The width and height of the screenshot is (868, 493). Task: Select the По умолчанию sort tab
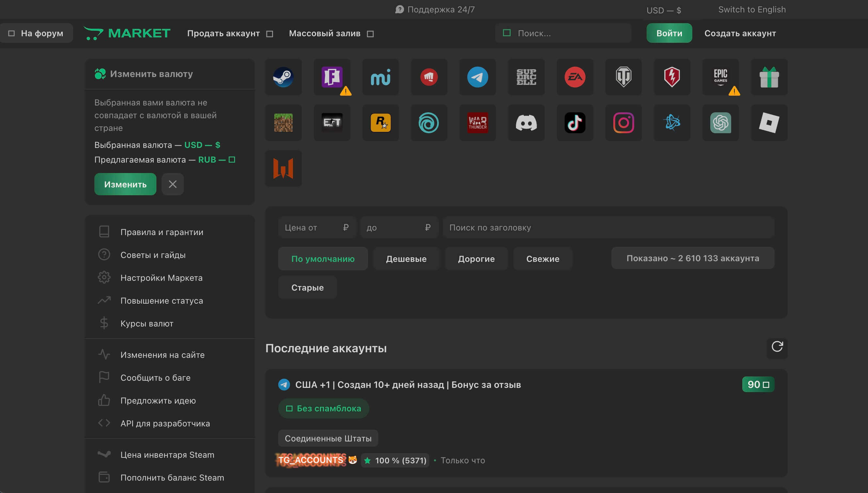[x=323, y=259]
